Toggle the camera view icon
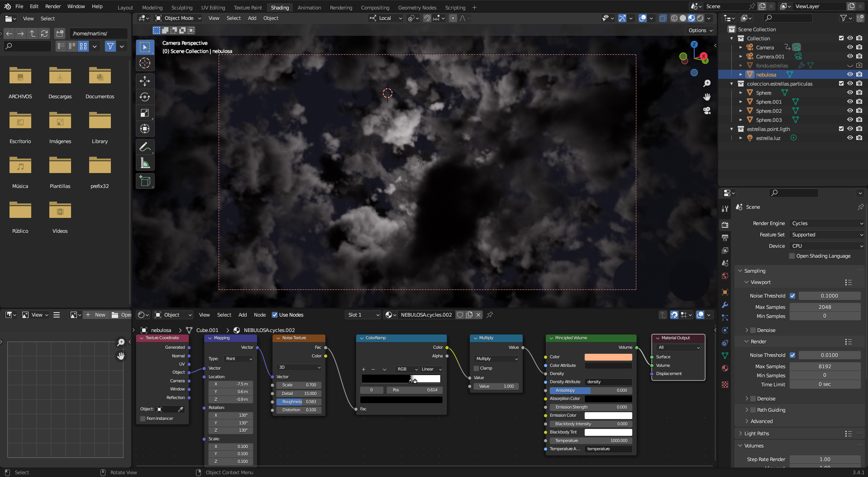This screenshot has height=477, width=868. 707,111
